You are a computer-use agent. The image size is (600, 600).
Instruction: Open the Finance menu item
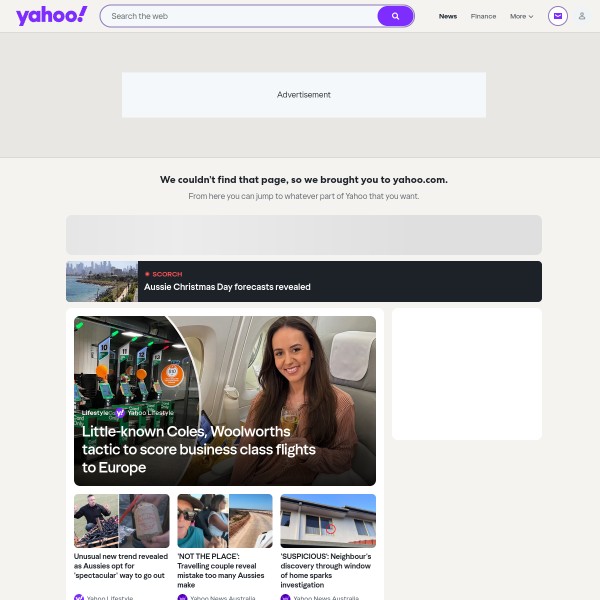click(x=483, y=16)
